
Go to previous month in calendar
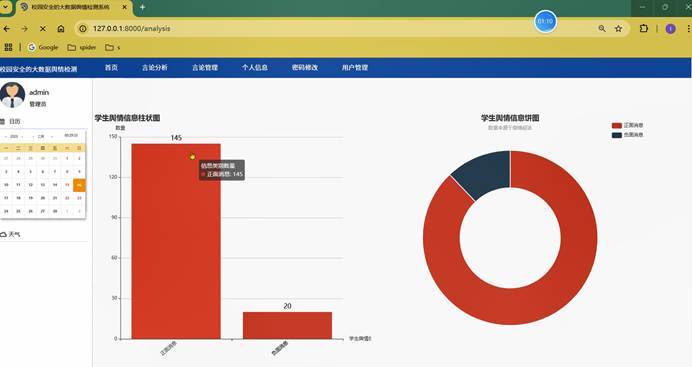[x=33, y=136]
